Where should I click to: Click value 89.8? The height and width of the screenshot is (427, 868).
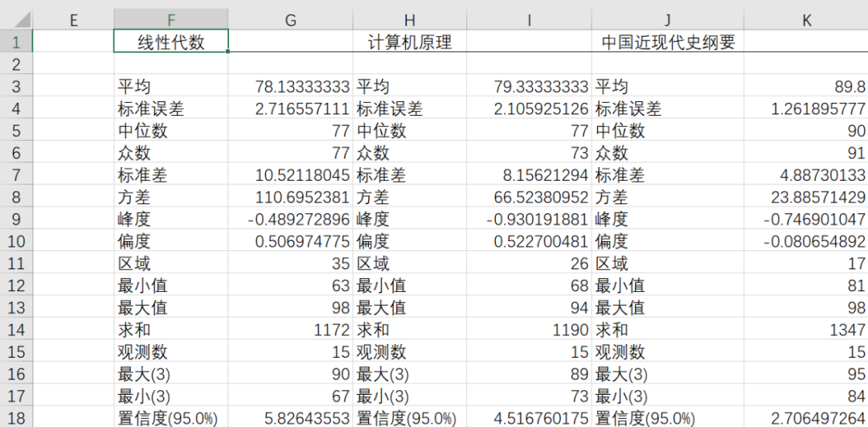849,86
